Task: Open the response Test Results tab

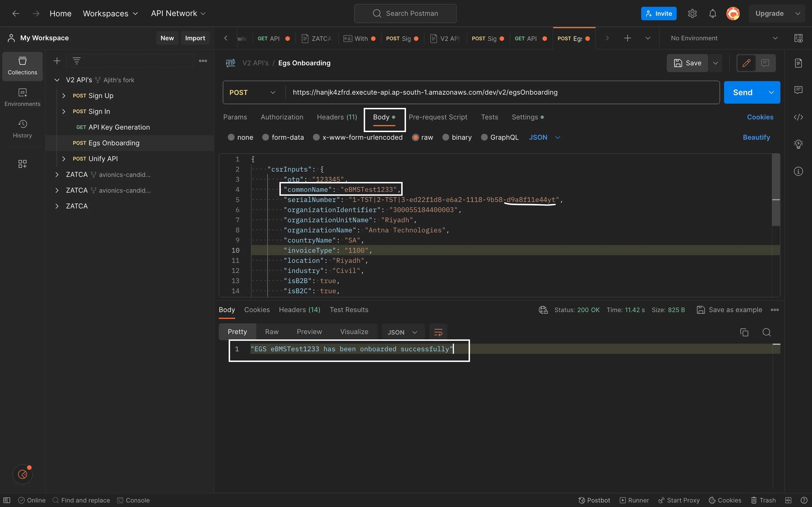Action: tap(348, 310)
